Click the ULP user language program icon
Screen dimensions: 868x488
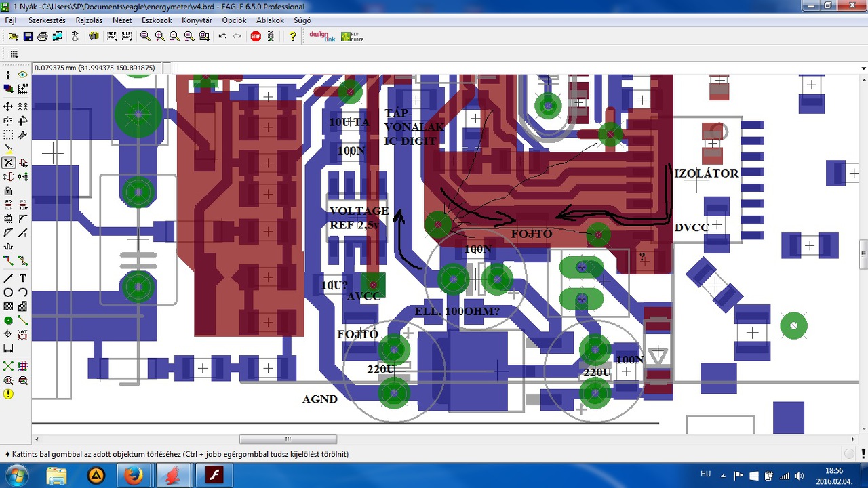click(x=127, y=36)
